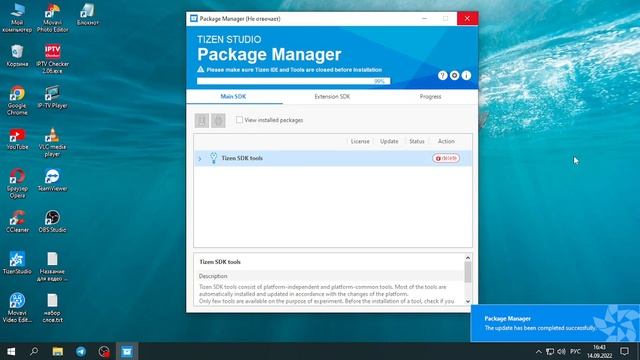Open the volume tray icon
640x360 pixels.
coord(562,351)
